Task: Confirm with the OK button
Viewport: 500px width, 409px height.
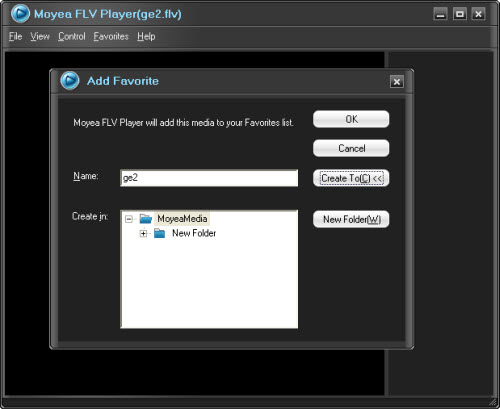Action: click(x=351, y=119)
